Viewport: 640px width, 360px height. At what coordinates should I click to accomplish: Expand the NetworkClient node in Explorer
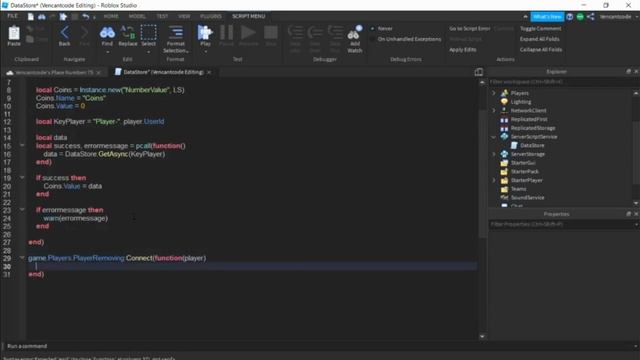point(493,111)
